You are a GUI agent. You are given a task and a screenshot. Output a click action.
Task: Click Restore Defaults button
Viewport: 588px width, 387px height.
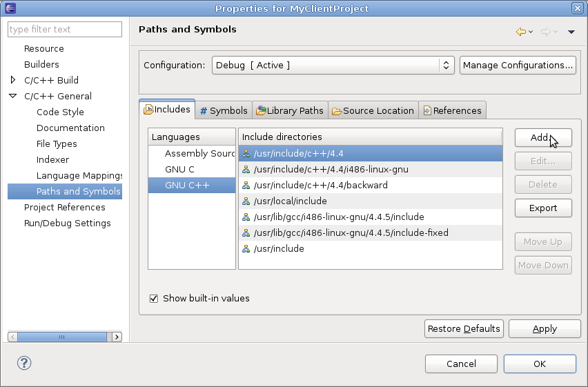(464, 329)
